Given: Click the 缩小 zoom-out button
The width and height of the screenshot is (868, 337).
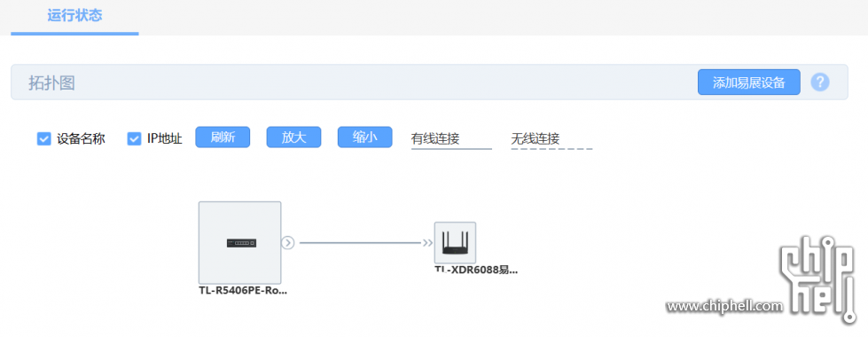Looking at the screenshot, I should (x=364, y=137).
